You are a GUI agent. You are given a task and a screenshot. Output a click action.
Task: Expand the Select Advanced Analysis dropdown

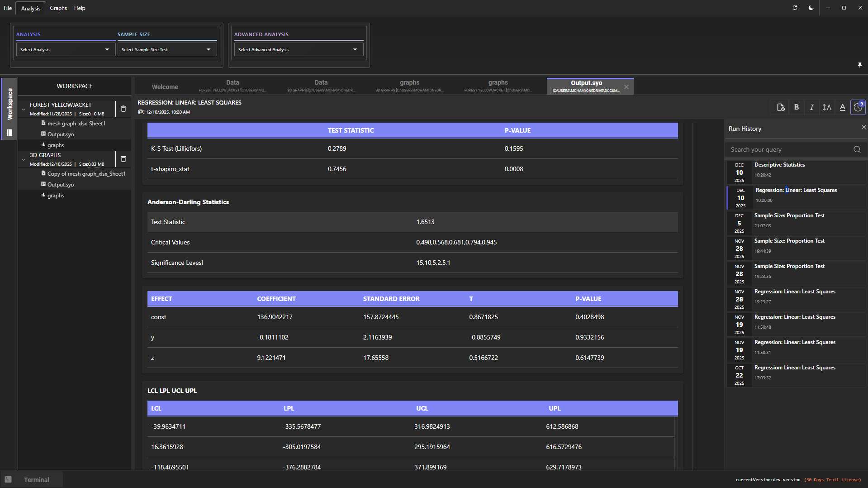click(x=298, y=49)
